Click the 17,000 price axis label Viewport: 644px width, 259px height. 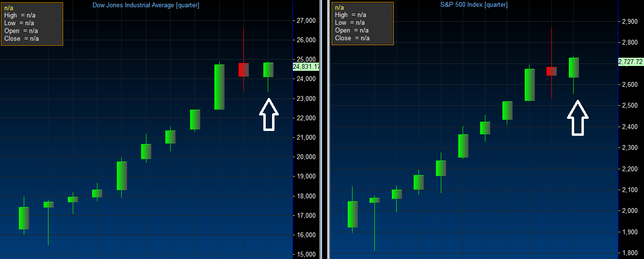coord(306,215)
